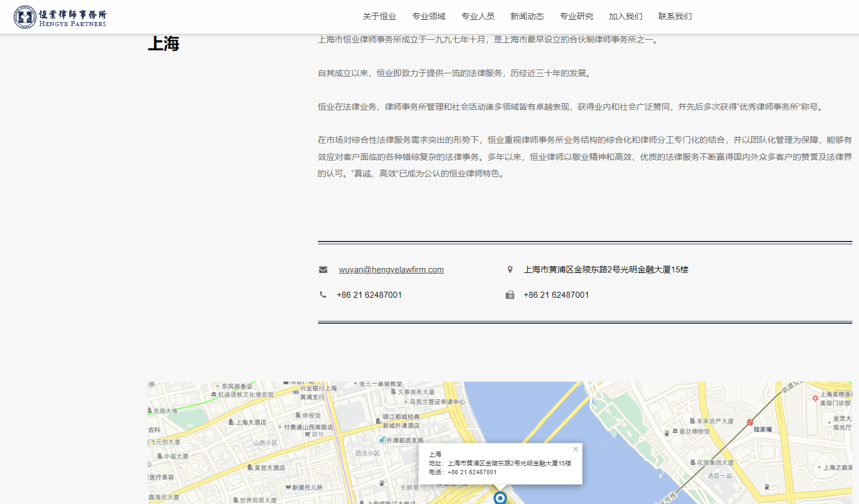
Task: Click the phone receiver icon beside +86 21 62487001
Action: click(323, 294)
